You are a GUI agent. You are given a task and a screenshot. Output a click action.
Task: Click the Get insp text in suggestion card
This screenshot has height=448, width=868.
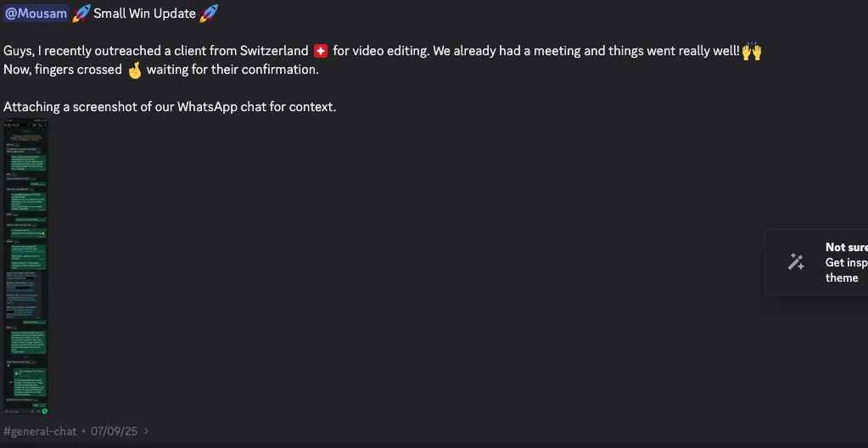coord(846,263)
